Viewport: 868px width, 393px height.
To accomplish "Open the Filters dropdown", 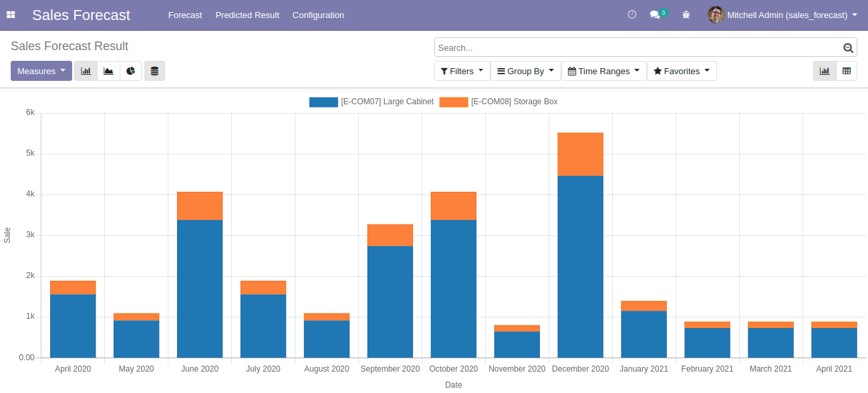I will tap(462, 71).
